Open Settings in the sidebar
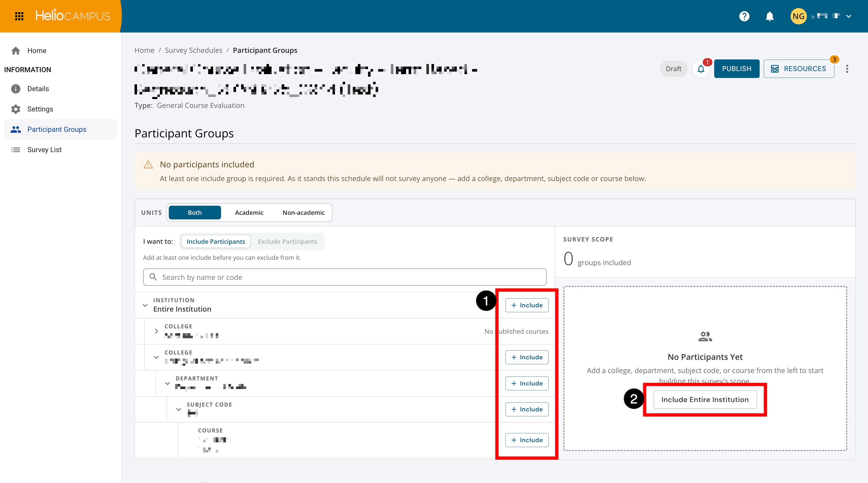Image resolution: width=868 pixels, height=483 pixels. (61, 109)
